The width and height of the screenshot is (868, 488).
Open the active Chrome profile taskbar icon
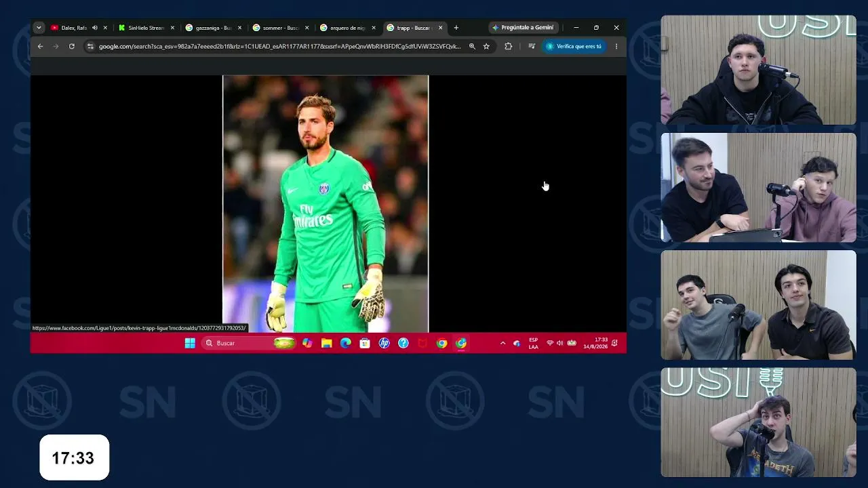coord(461,343)
